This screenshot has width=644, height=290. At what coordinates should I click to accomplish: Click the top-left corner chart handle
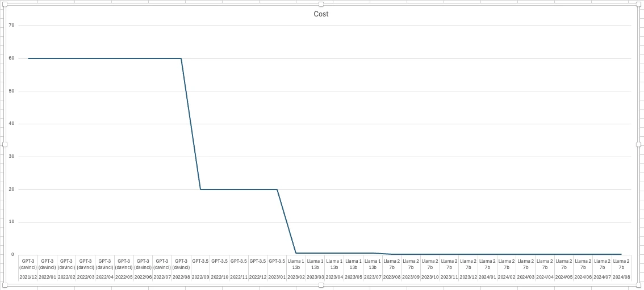click(2, 5)
